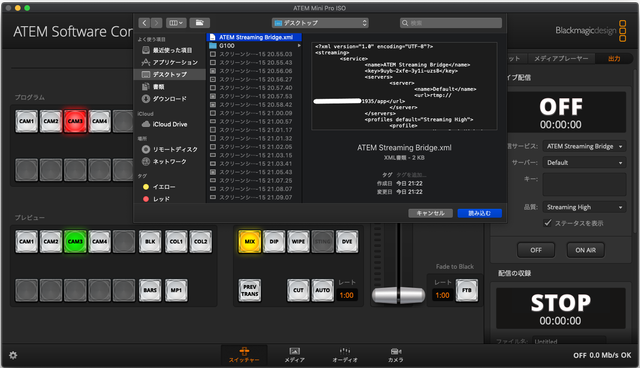
Task: Click the AUTO transition button
Action: (x=322, y=290)
